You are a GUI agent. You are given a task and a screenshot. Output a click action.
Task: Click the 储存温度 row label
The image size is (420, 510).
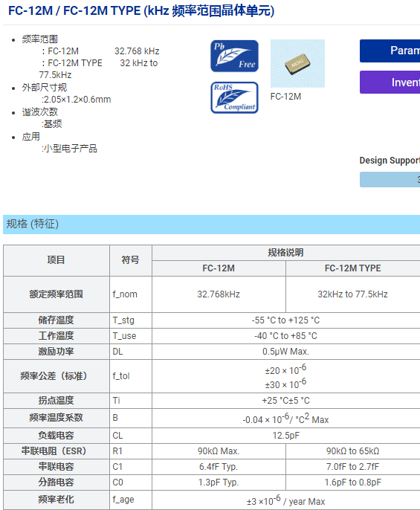point(56,320)
